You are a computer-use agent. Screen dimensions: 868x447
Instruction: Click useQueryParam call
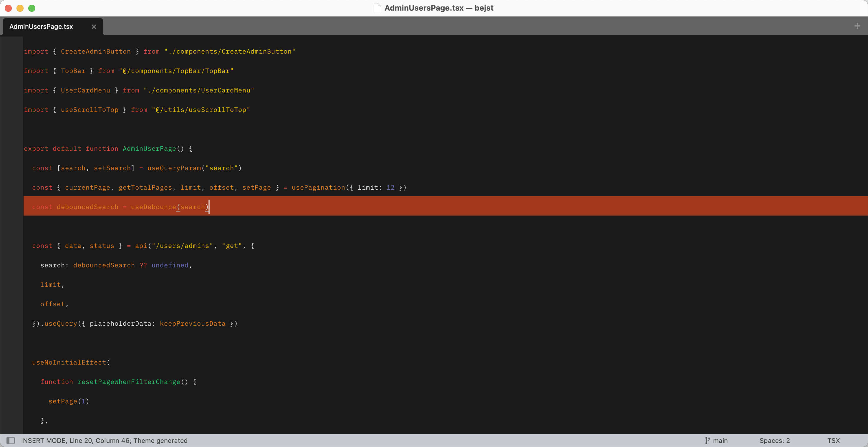174,168
